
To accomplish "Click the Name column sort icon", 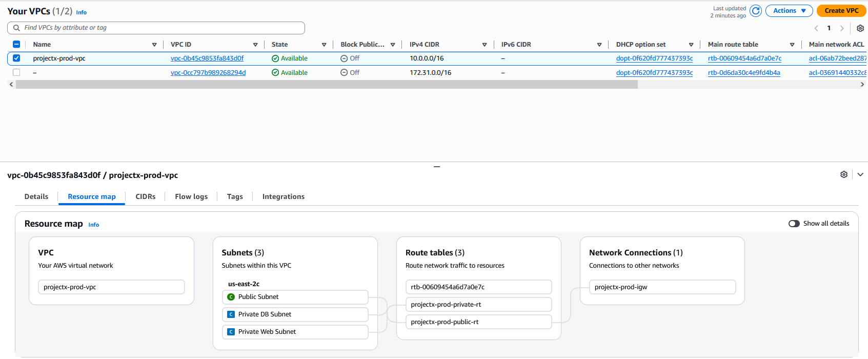I will coord(154,45).
